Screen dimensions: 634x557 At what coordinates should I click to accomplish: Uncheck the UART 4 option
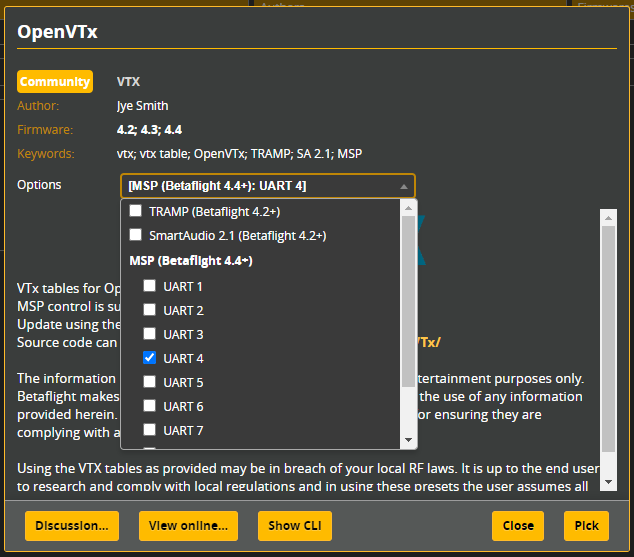point(150,358)
